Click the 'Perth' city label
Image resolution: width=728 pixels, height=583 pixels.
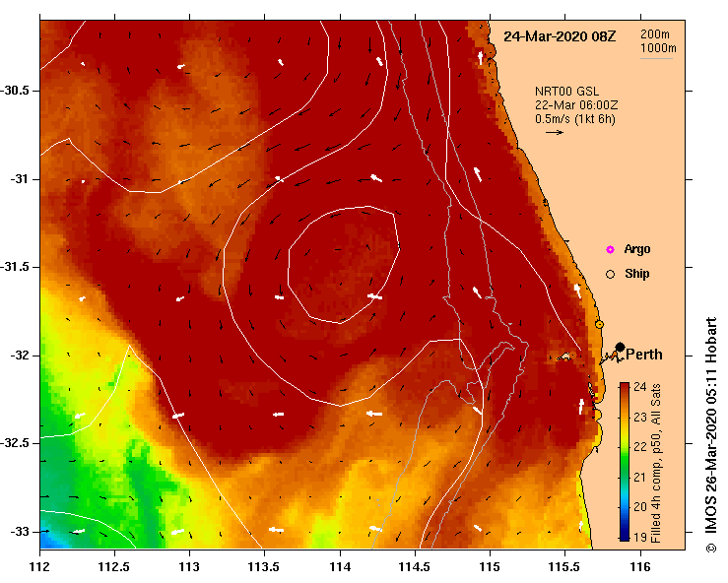pos(644,355)
